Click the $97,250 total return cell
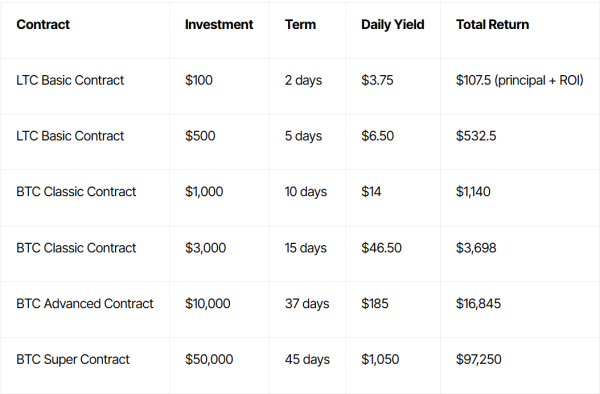This screenshot has height=394, width=600. pyautogui.click(x=478, y=360)
